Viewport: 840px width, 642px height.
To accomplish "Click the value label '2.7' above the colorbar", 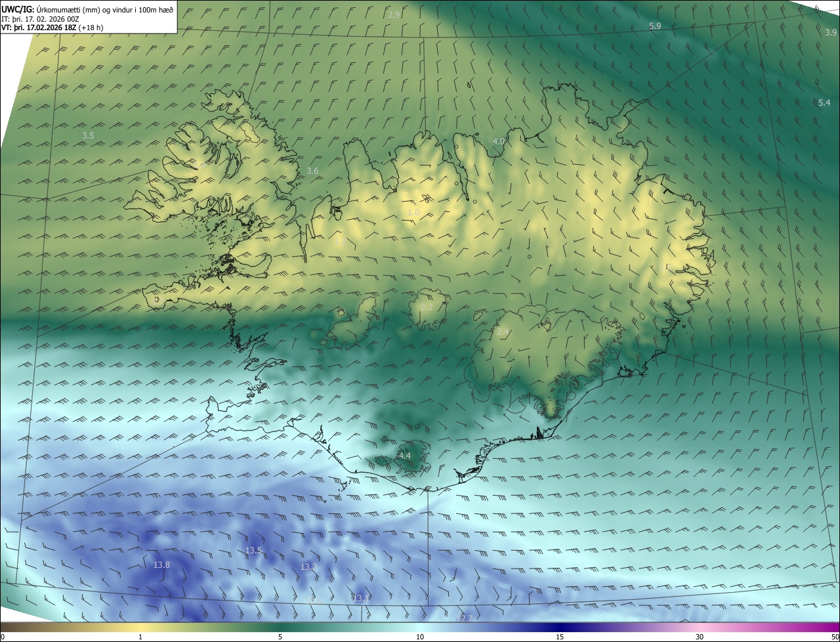I will coord(466,618).
